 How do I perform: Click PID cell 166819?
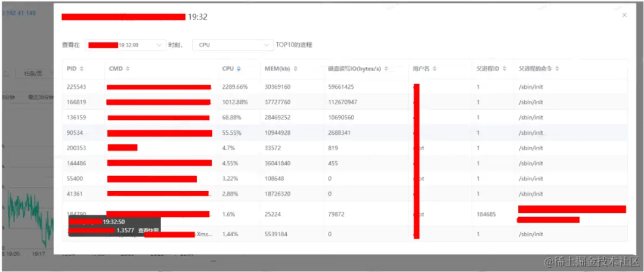[x=76, y=103]
